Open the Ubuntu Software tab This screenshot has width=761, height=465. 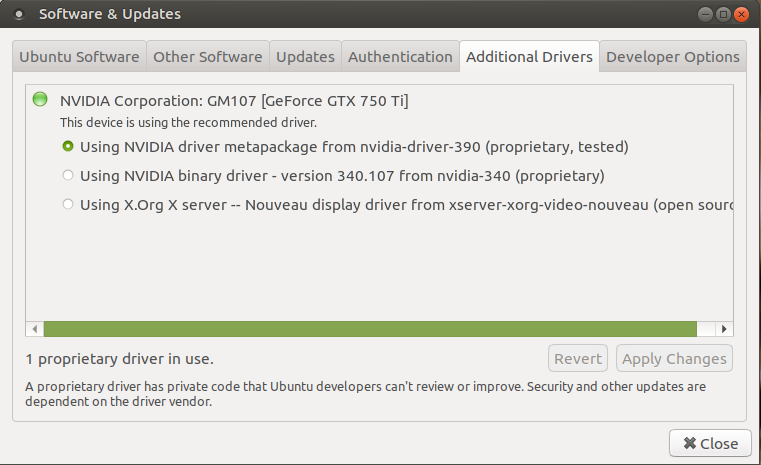[x=79, y=57]
